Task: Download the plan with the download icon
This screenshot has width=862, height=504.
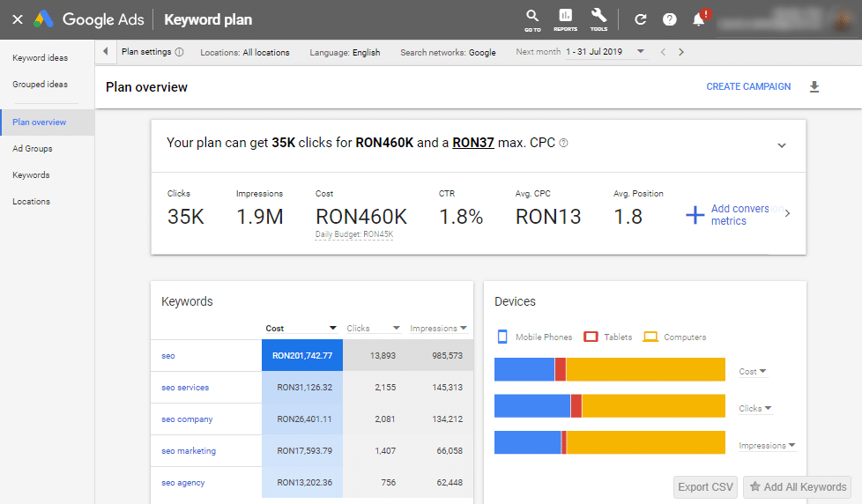Action: [x=814, y=87]
